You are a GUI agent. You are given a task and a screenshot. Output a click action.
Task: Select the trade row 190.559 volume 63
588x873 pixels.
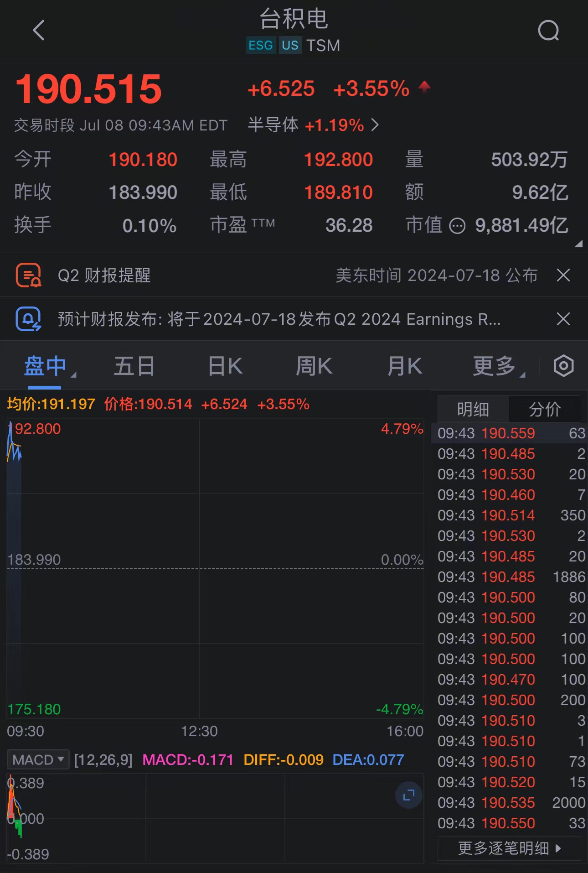(x=509, y=433)
